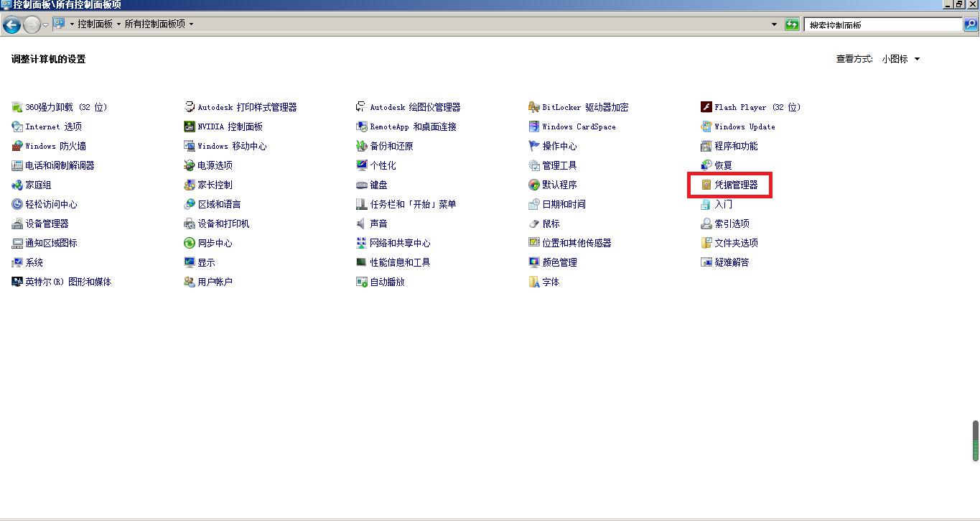This screenshot has width=980, height=521.
Task: Open the 疑难解答 icon
Action: (706, 262)
